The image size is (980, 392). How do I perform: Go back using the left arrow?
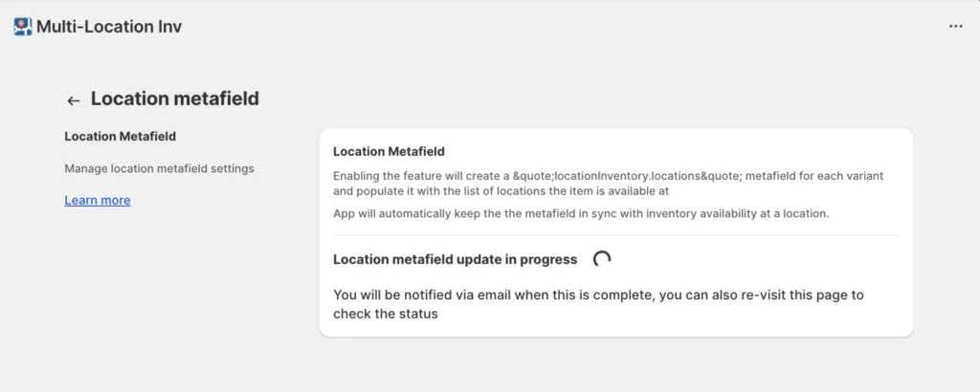tap(74, 100)
